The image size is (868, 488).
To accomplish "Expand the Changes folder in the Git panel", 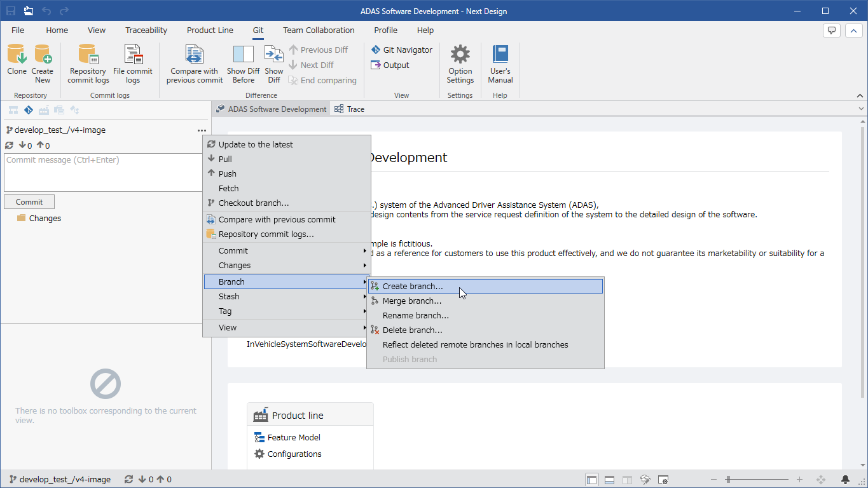I will pyautogui.click(x=39, y=218).
